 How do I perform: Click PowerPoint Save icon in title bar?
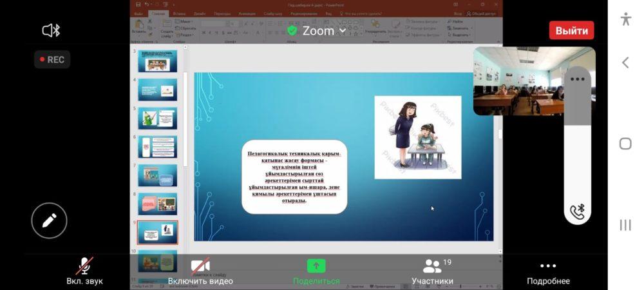(138, 5)
